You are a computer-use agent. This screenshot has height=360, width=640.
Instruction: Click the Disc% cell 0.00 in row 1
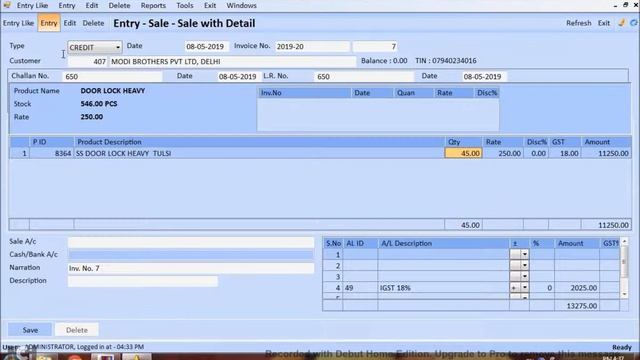point(536,153)
